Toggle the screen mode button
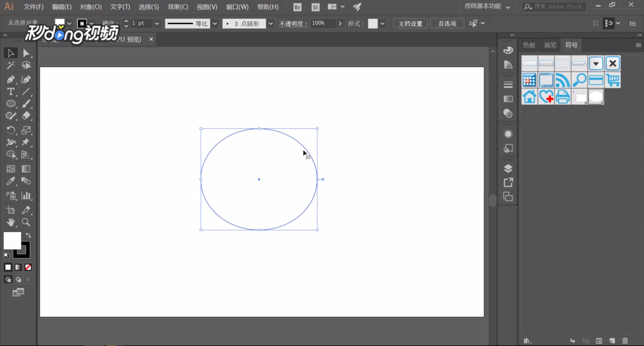The height and width of the screenshot is (346, 644). pos(18,293)
